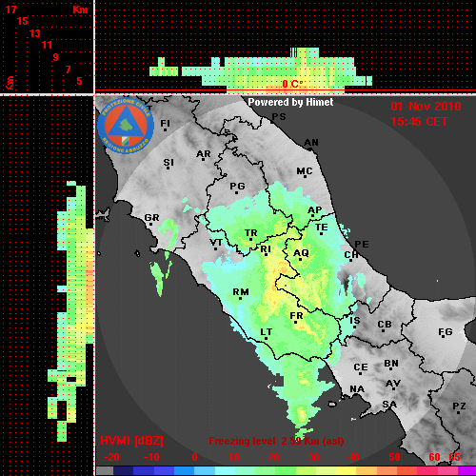The width and height of the screenshot is (476, 476).
Task: Select the time stamp '15:45 CET'
Action: (419, 122)
